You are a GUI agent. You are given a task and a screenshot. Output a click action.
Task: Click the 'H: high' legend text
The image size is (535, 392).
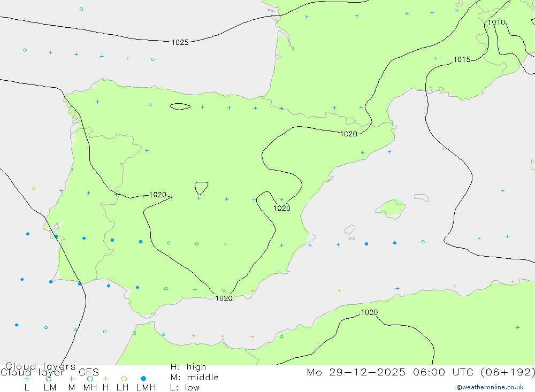[188, 367]
